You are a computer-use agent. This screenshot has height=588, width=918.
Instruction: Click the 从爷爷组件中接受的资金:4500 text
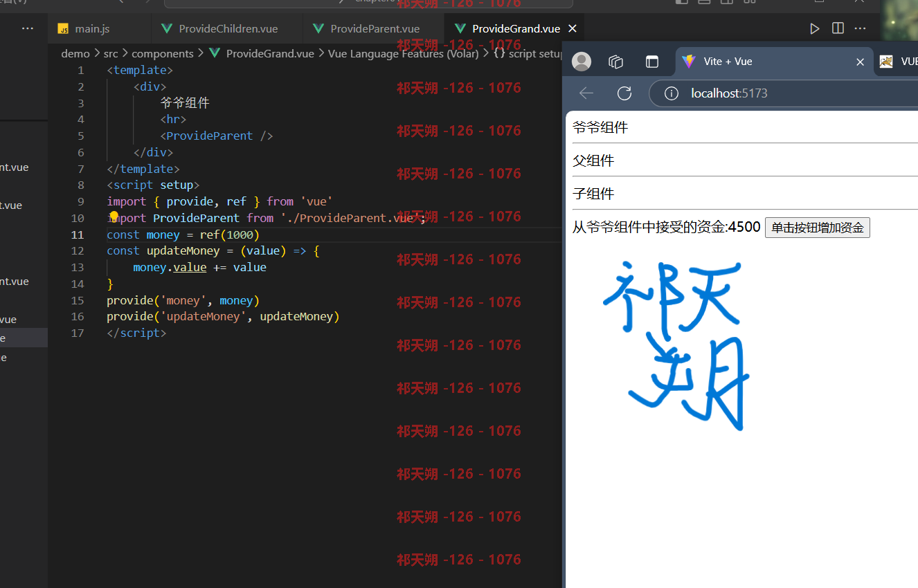click(667, 227)
